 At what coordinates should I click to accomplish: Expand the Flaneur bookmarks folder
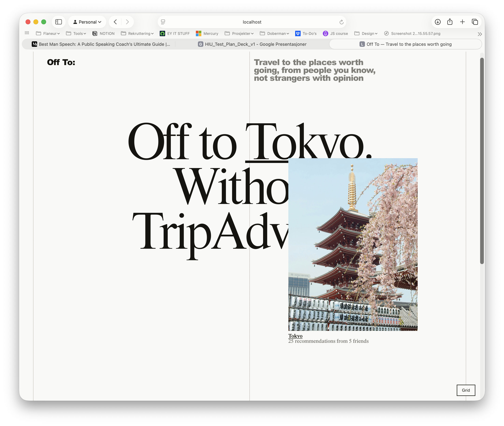[48, 34]
